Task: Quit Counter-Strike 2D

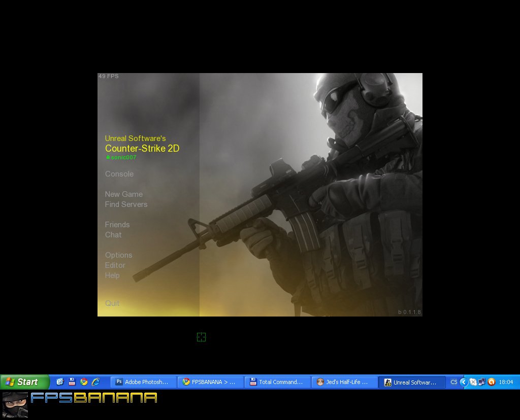Action: pos(112,303)
